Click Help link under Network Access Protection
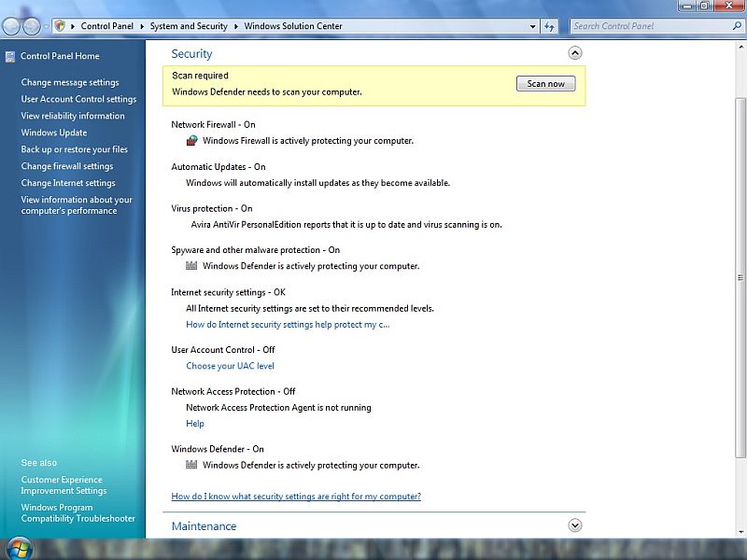The height and width of the screenshot is (560, 747). pos(195,424)
